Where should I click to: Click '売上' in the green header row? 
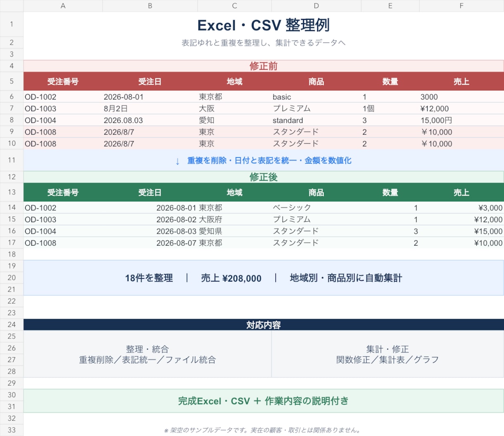click(461, 192)
